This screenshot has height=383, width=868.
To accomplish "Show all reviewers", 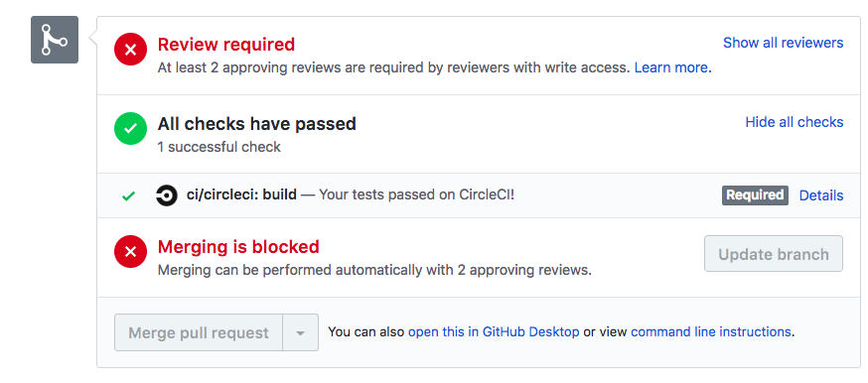I will (784, 43).
